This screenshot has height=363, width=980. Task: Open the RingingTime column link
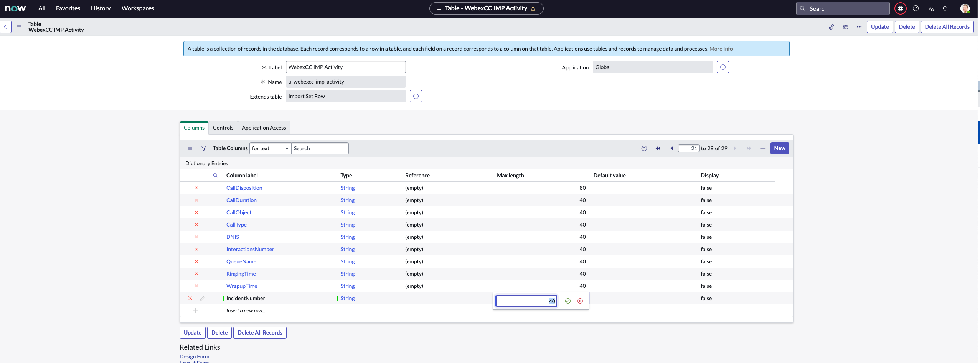[x=241, y=274]
